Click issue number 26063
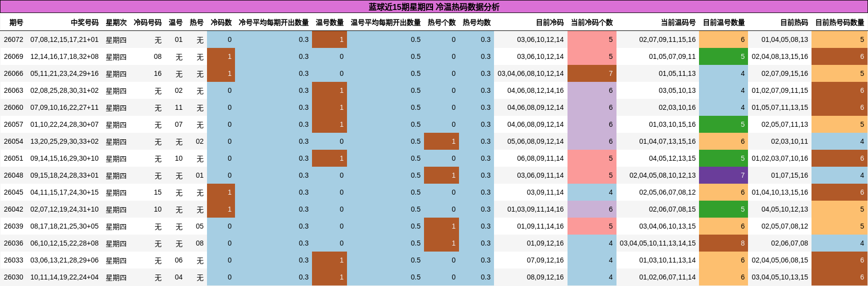 tap(13, 90)
